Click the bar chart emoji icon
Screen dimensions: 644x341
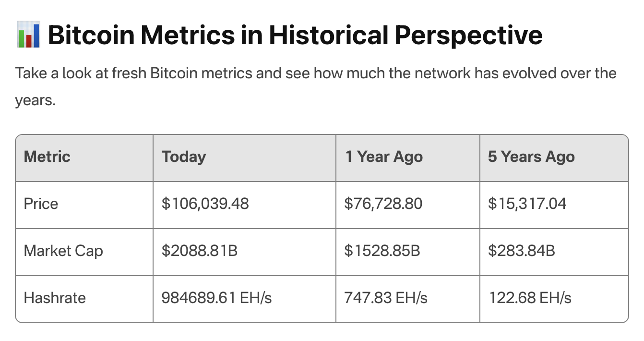(x=28, y=35)
